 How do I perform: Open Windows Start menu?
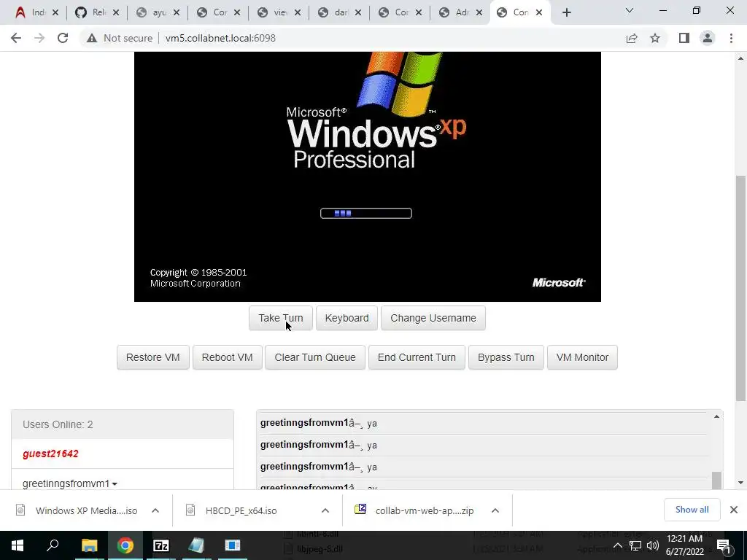pyautogui.click(x=18, y=545)
